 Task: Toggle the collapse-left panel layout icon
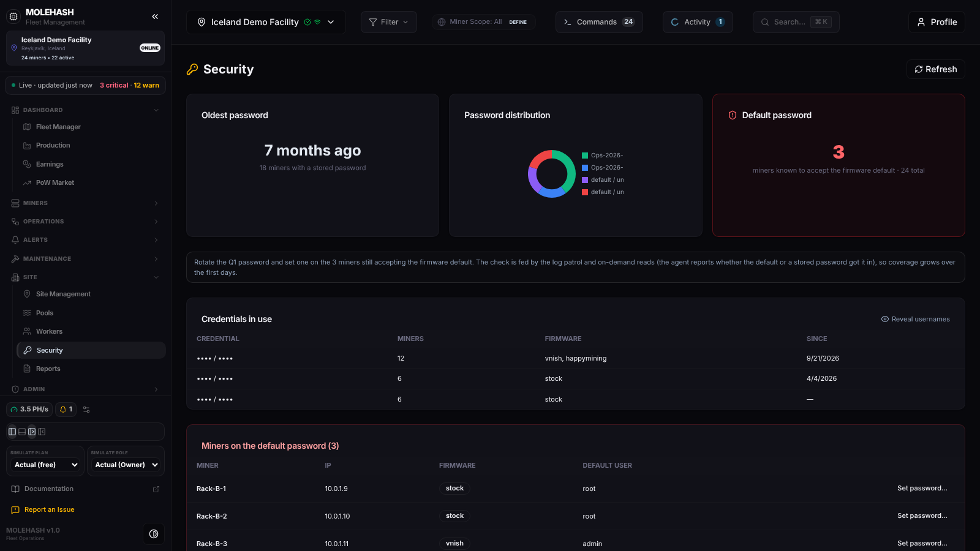[x=42, y=432]
